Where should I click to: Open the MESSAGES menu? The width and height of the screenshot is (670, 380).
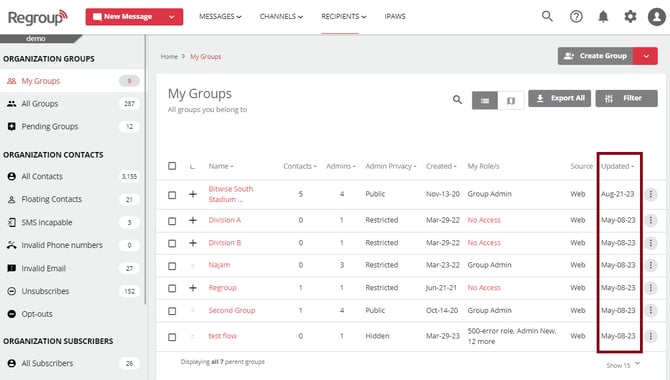pyautogui.click(x=220, y=16)
